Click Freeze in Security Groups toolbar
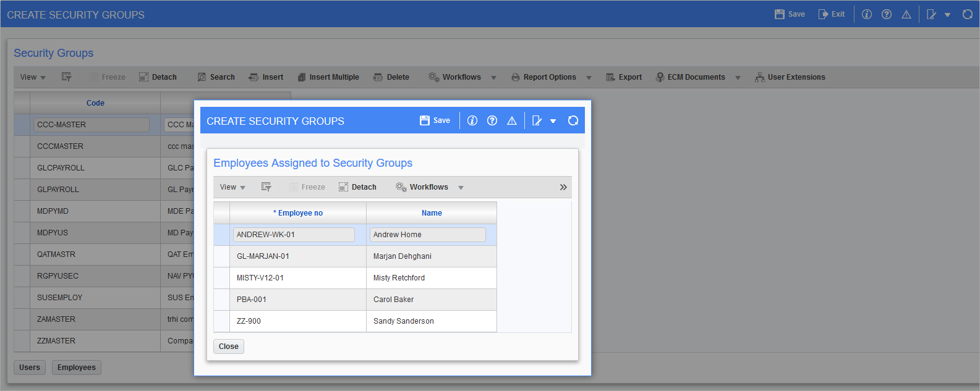The image size is (980, 391). [108, 77]
